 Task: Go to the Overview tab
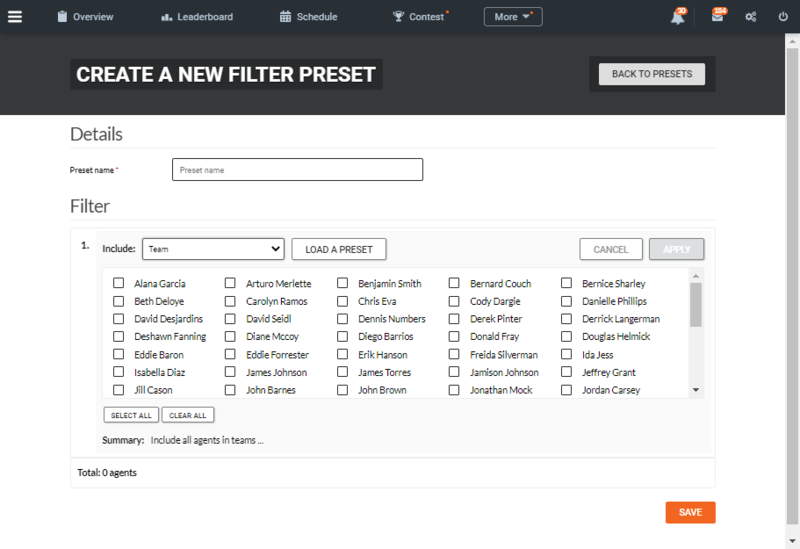86,17
